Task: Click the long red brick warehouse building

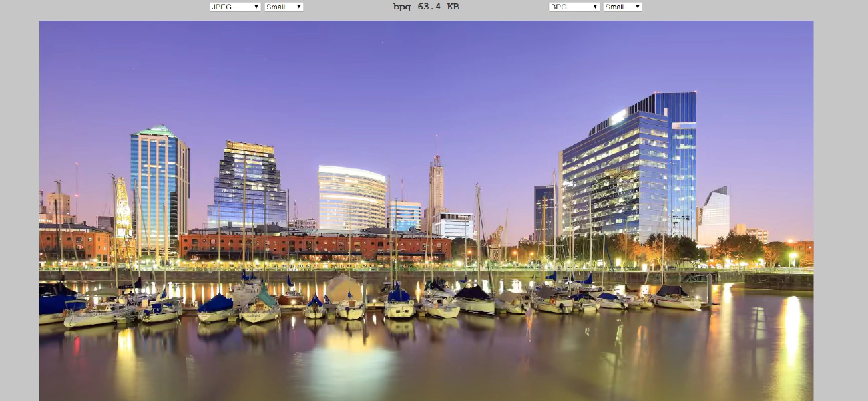Action: click(314, 245)
